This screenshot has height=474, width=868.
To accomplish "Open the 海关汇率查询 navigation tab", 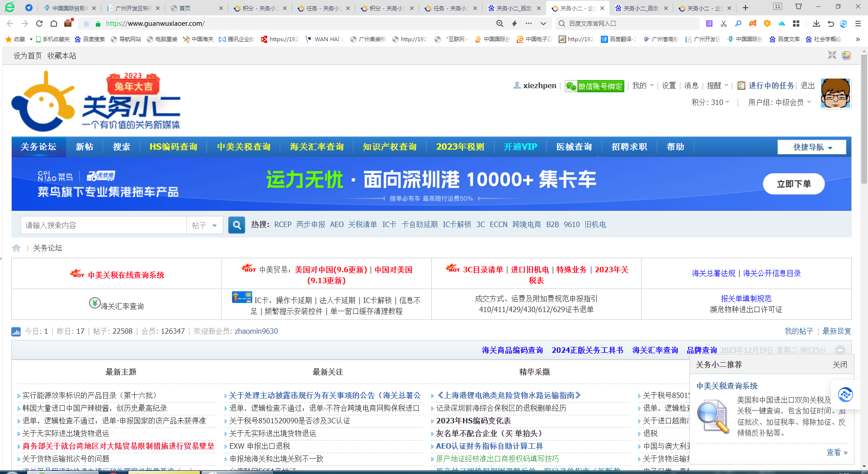I will tap(317, 147).
